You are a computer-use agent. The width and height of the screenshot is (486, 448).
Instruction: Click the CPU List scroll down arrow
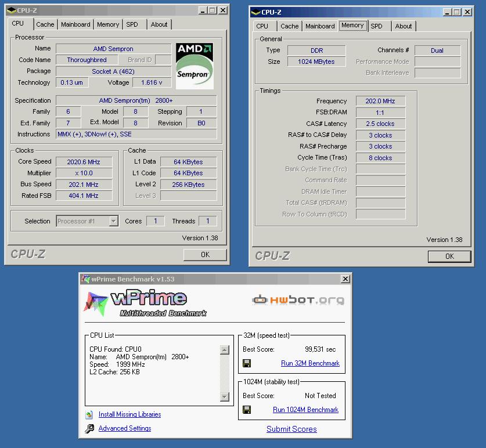tap(224, 396)
